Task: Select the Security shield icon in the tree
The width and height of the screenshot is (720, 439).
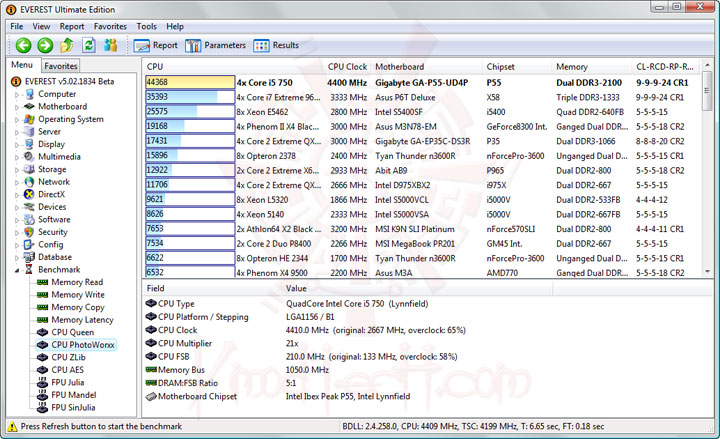Action: tap(29, 232)
